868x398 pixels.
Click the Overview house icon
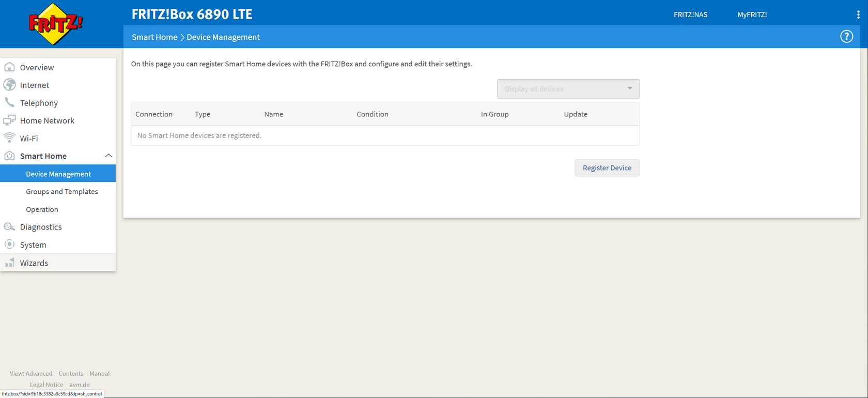[x=9, y=67]
